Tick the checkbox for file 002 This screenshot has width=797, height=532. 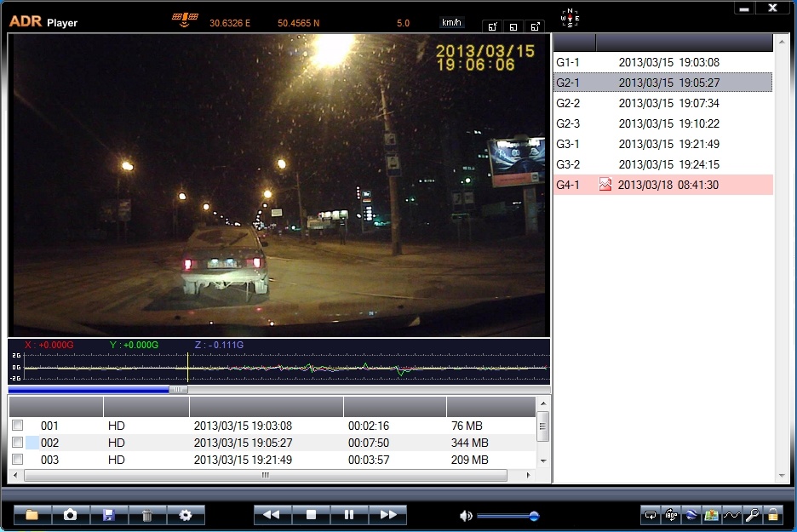[17, 443]
